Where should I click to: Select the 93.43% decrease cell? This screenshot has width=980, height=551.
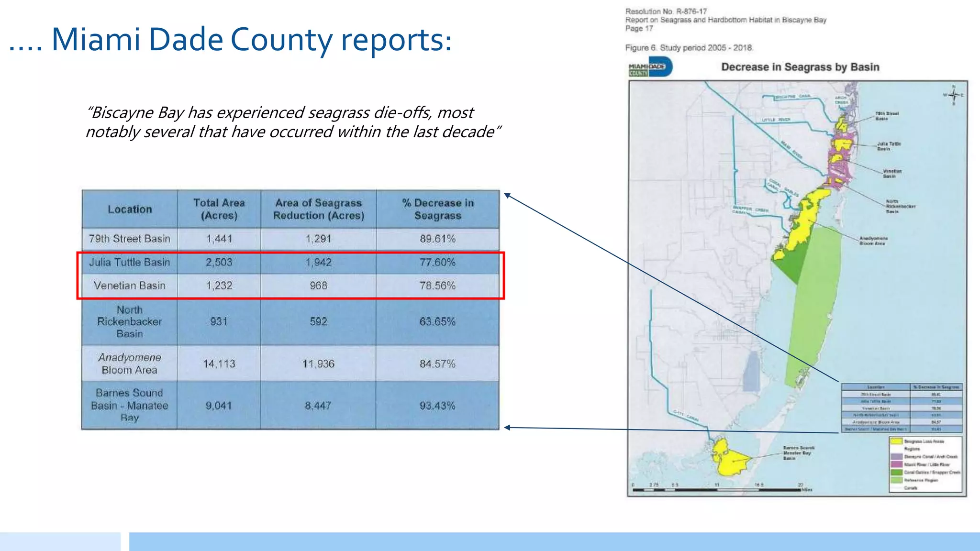click(438, 406)
